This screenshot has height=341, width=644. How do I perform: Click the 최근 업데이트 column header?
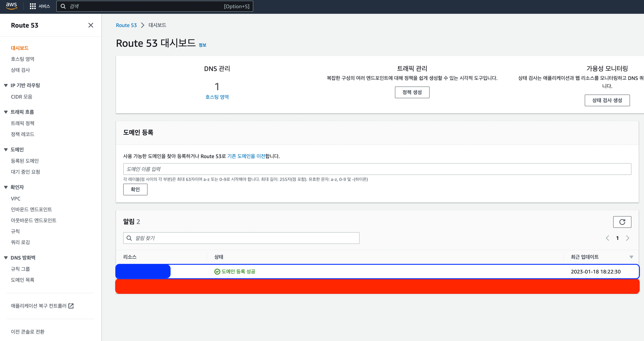point(585,257)
